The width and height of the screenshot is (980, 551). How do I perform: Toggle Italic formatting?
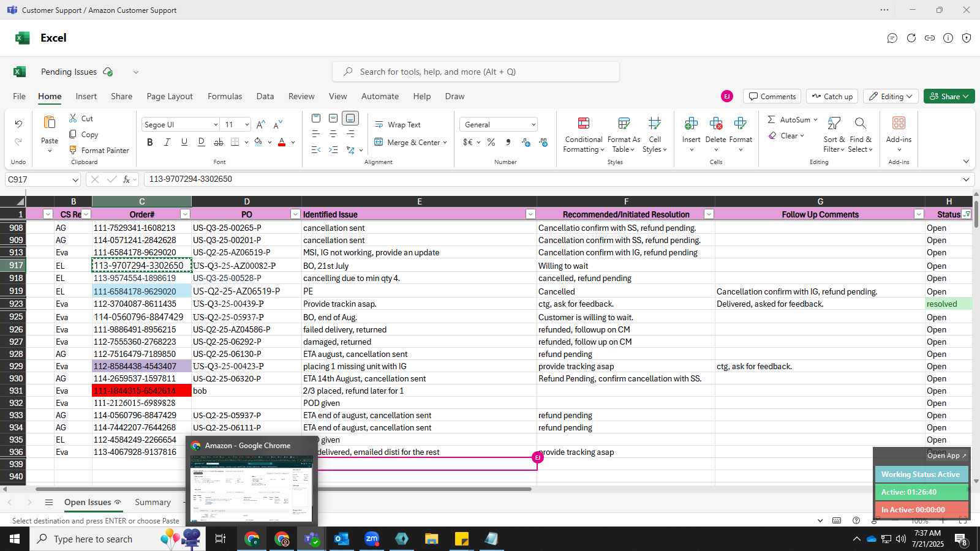pos(167,142)
